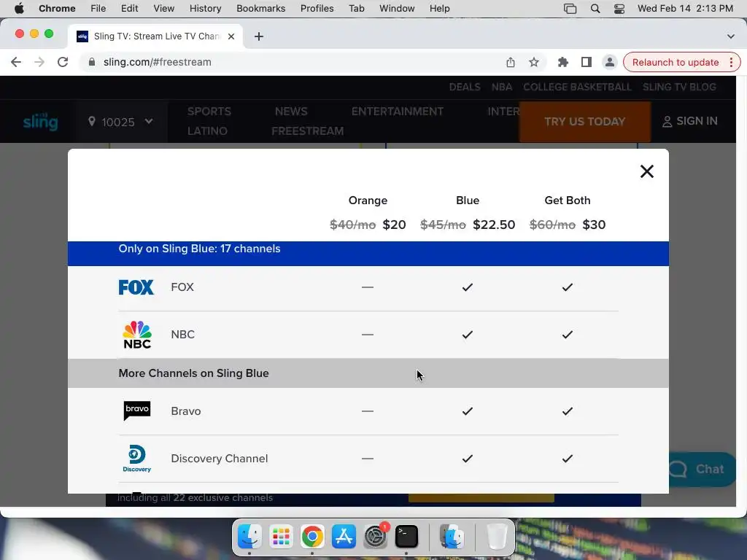Open the Apple menu
Image resolution: width=747 pixels, height=560 pixels.
[19, 9]
